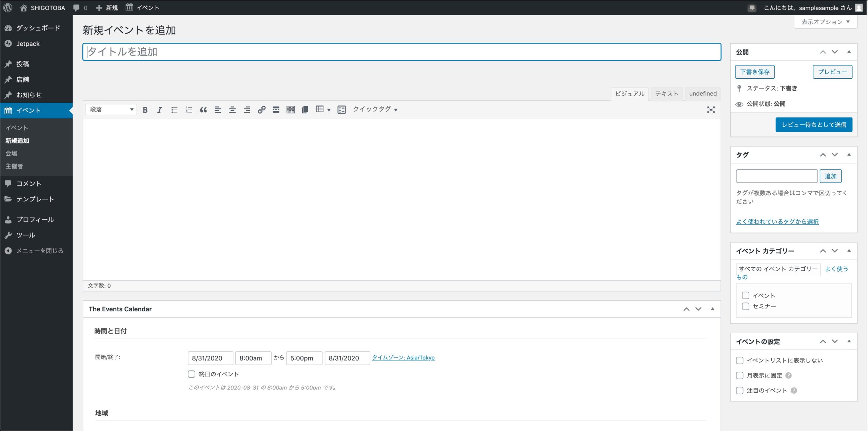Enable イベントリストに表示しない checkbox
This screenshot has height=431, width=868.
pos(740,360)
